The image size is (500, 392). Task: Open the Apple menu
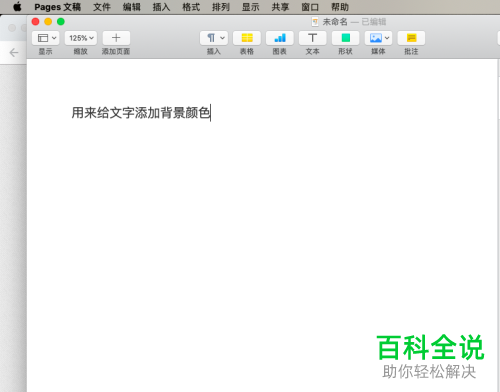[x=17, y=7]
